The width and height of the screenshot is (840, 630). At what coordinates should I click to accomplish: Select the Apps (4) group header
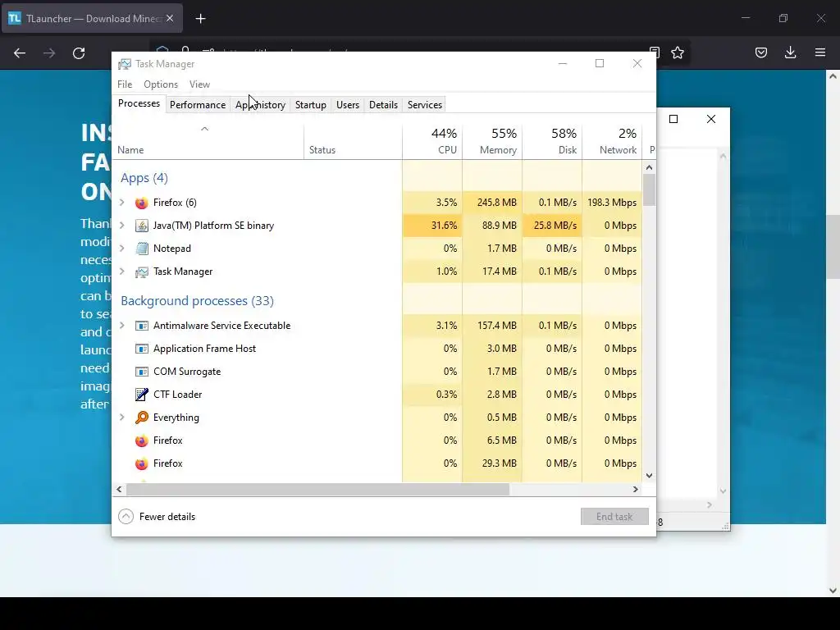pyautogui.click(x=144, y=178)
